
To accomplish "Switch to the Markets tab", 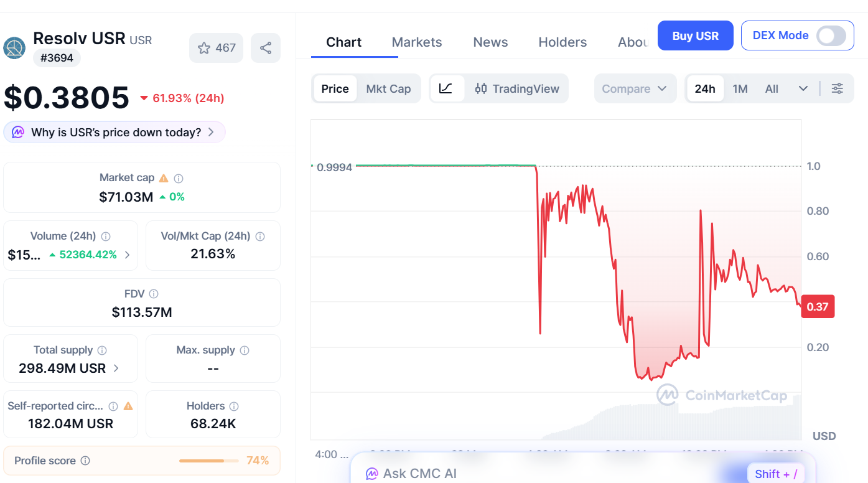I will tap(416, 42).
